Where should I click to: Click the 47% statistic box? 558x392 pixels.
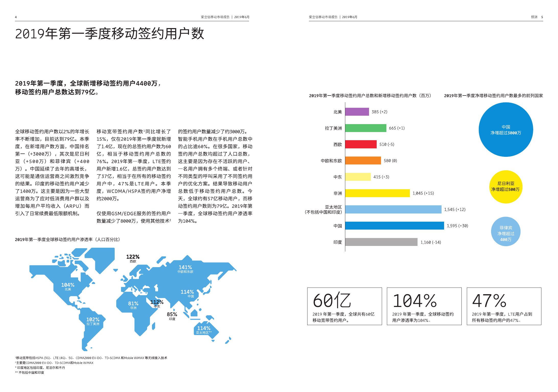pyautogui.click(x=504, y=306)
